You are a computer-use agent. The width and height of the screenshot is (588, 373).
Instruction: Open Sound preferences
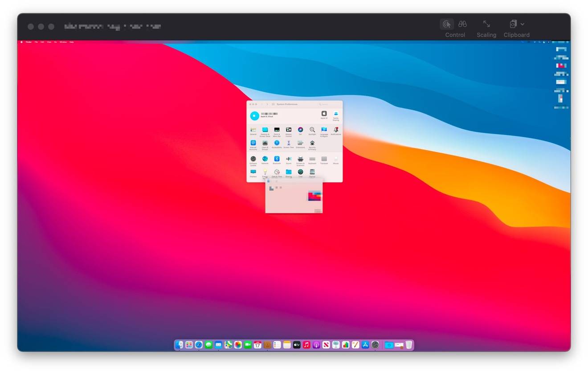289,160
